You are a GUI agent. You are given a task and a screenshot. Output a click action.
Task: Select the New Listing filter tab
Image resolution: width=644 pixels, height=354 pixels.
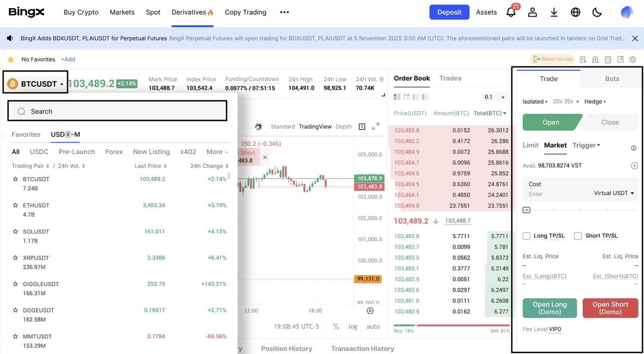(151, 152)
